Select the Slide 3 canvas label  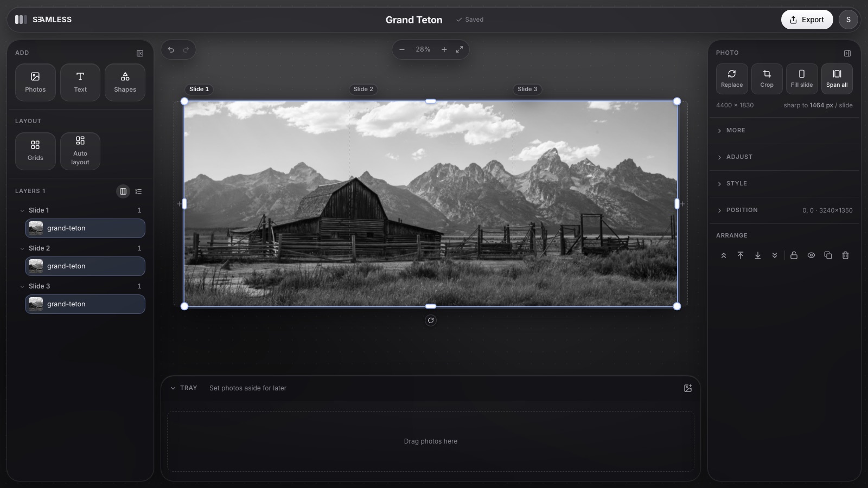(527, 89)
